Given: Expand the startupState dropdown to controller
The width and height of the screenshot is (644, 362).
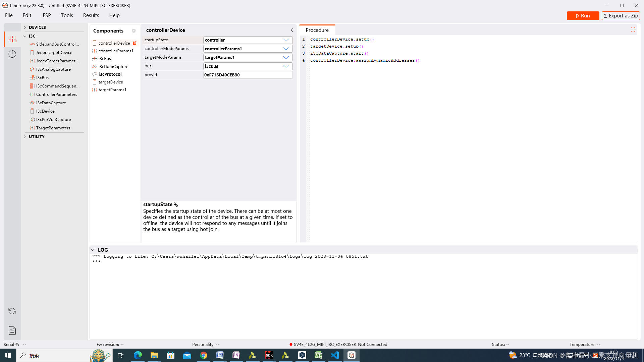Looking at the screenshot, I should point(286,40).
